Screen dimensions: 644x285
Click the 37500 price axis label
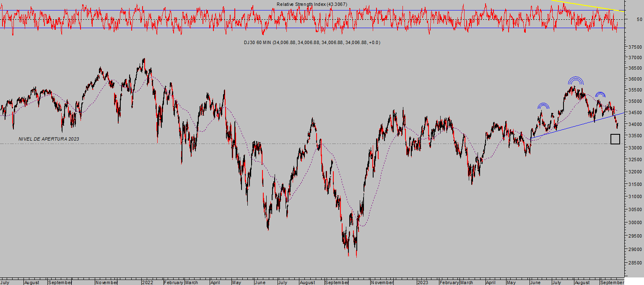pos(636,47)
